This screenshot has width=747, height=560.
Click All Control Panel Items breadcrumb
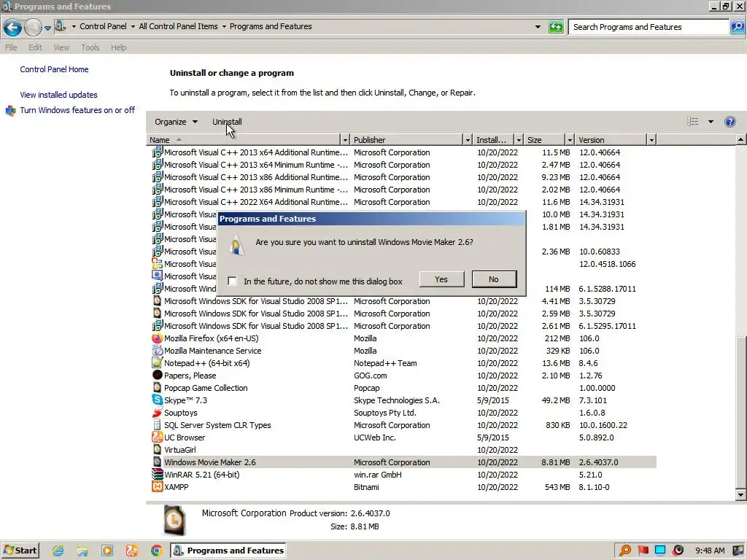click(x=178, y=26)
